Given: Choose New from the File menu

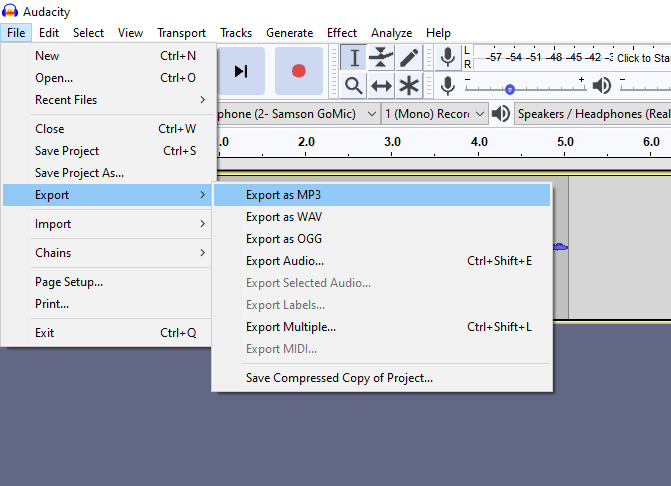Looking at the screenshot, I should (107, 56).
